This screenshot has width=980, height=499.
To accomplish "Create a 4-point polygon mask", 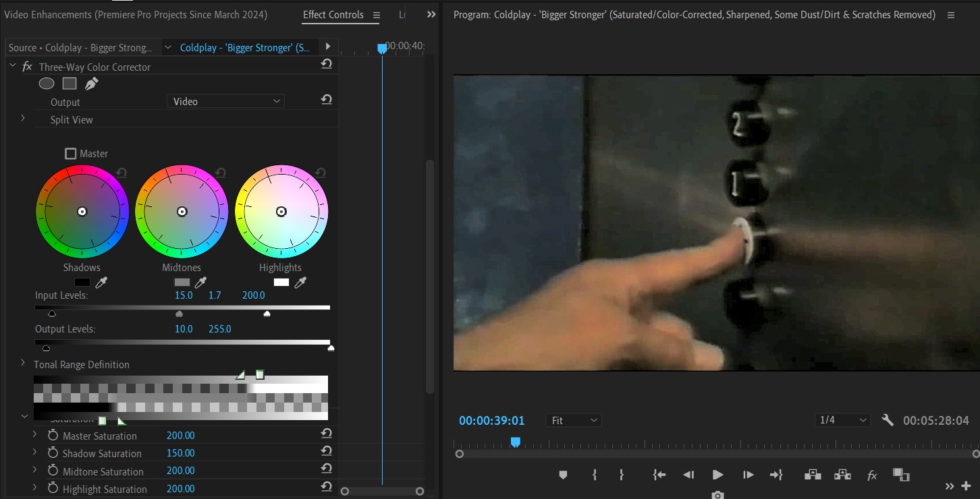I will coord(70,84).
